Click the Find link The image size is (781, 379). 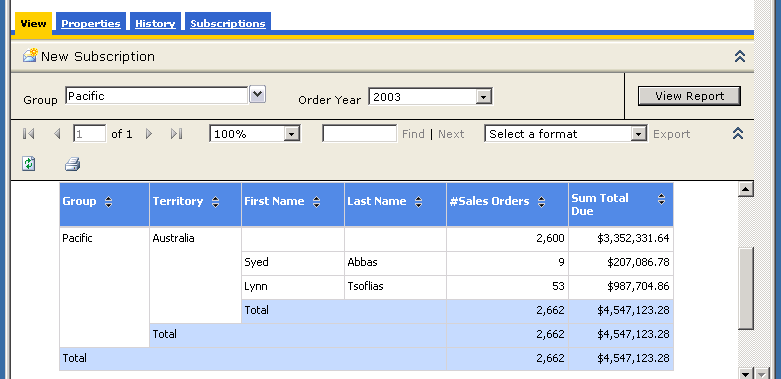coord(413,134)
